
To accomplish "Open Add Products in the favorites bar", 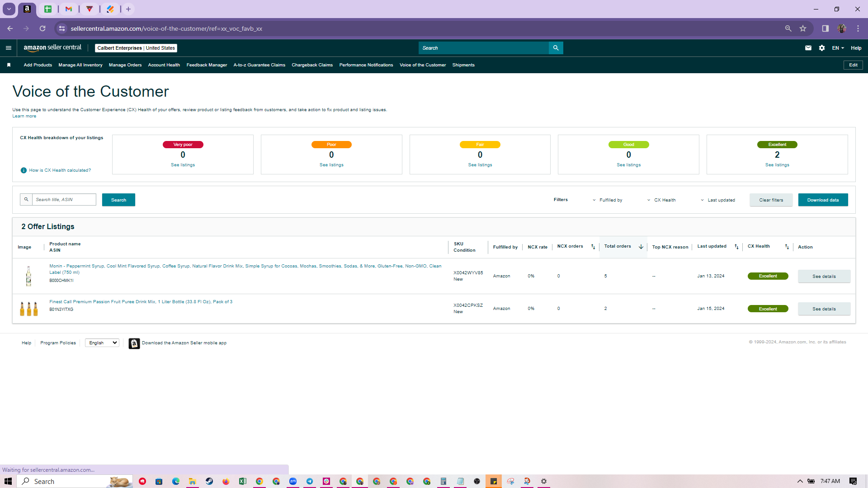I will pos(38,65).
